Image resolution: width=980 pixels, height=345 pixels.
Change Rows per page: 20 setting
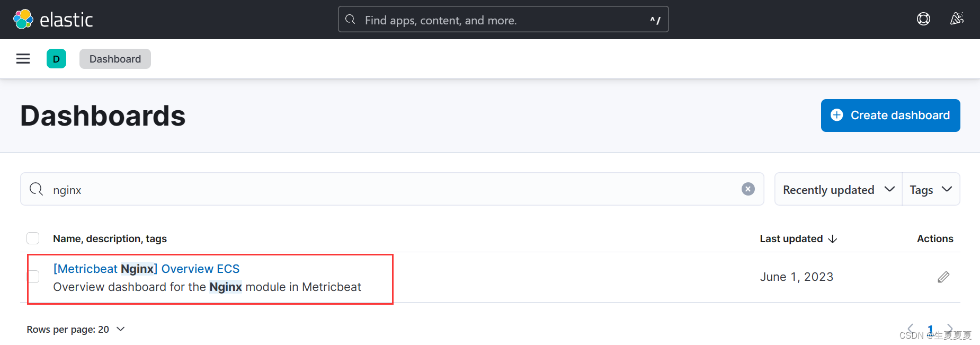click(76, 329)
